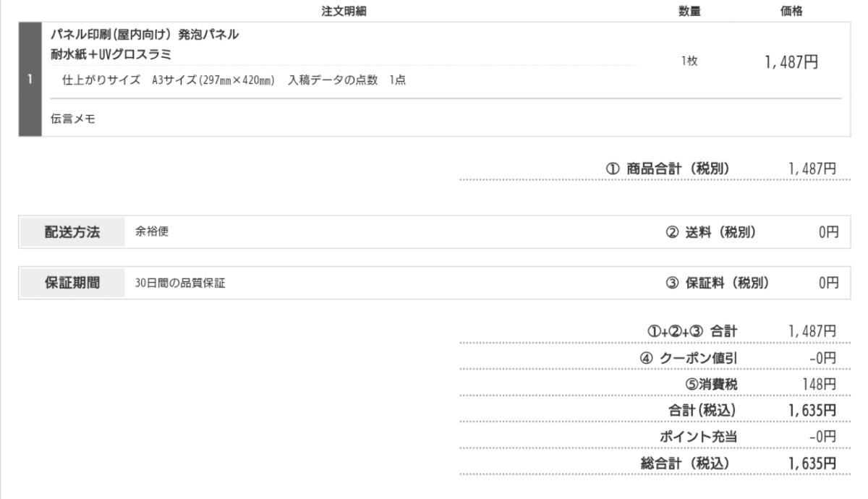Select the dark item number 1 bar
This screenshot has height=499, width=868.
click(x=30, y=80)
